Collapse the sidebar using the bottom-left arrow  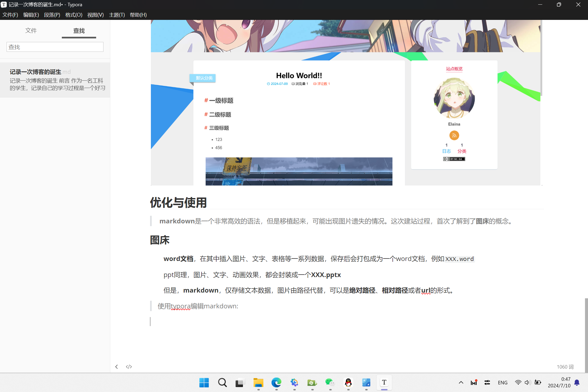click(x=117, y=366)
